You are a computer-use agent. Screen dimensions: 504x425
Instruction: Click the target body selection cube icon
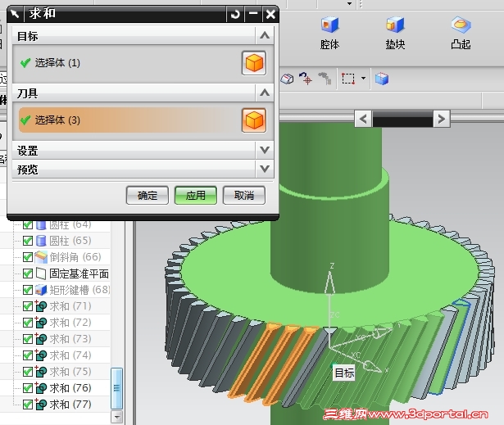pyautogui.click(x=254, y=63)
